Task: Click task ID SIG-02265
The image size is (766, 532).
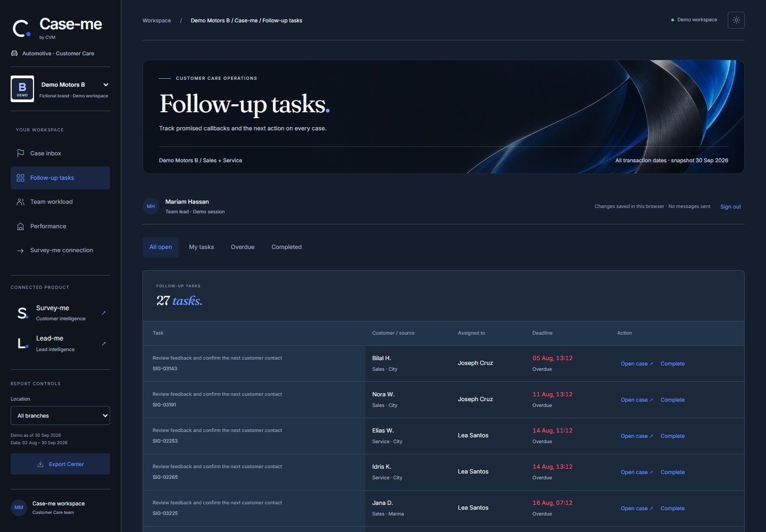Action: 165,477
